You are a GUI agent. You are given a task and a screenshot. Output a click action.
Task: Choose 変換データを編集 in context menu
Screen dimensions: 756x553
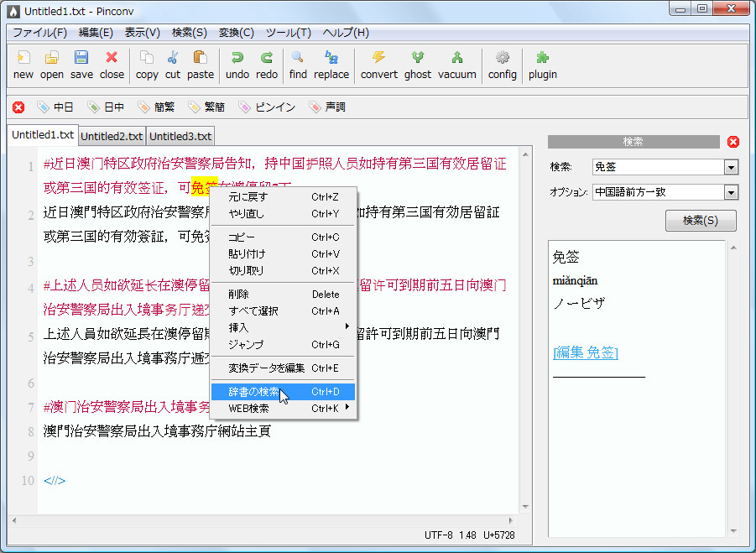(284, 368)
